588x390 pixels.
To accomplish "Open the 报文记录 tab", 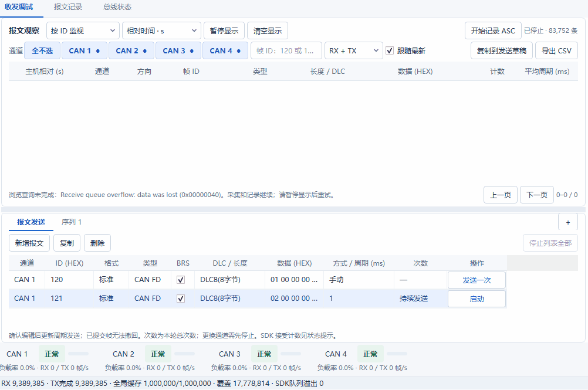I will (68, 7).
